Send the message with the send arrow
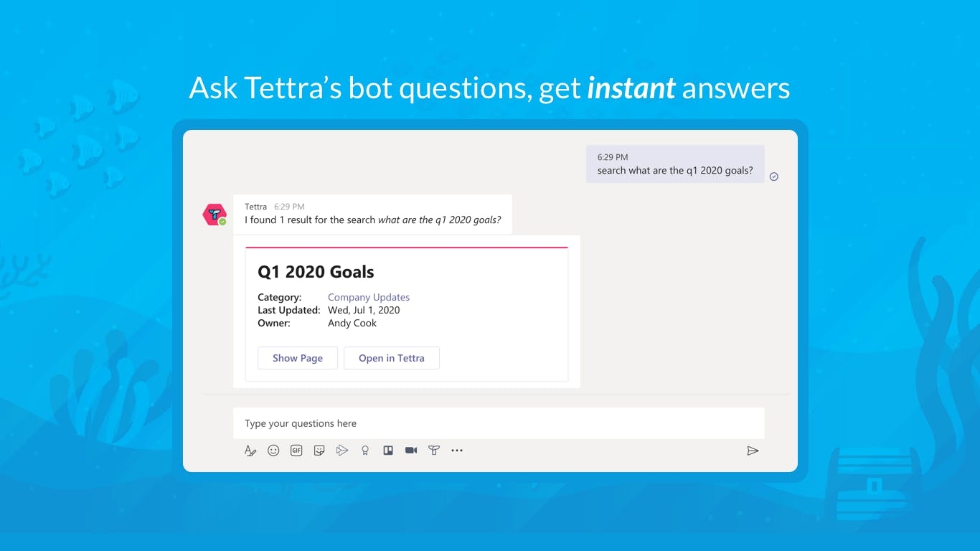This screenshot has height=551, width=980. (753, 451)
